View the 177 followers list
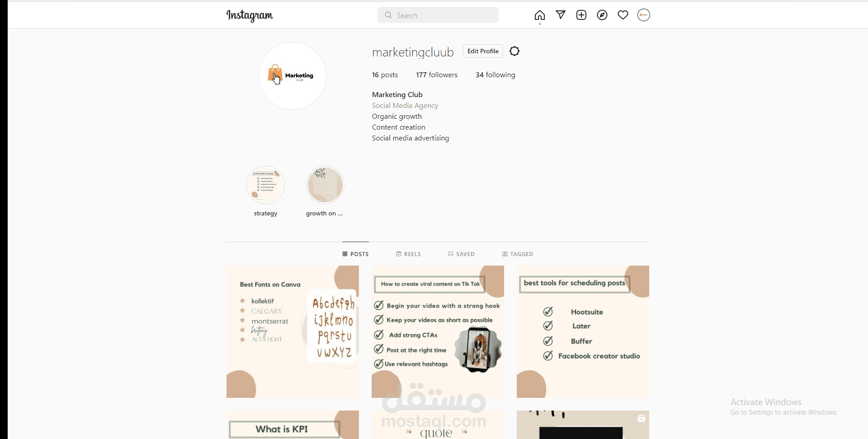This screenshot has width=868, height=439. pos(437,75)
